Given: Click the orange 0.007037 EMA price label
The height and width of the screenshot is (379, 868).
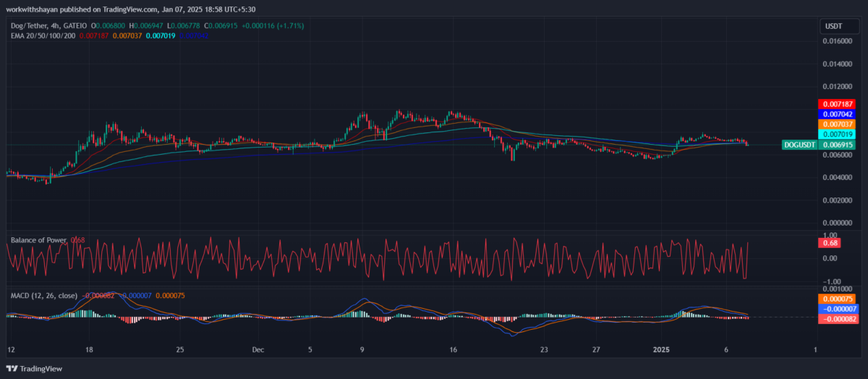Looking at the screenshot, I should (x=836, y=124).
